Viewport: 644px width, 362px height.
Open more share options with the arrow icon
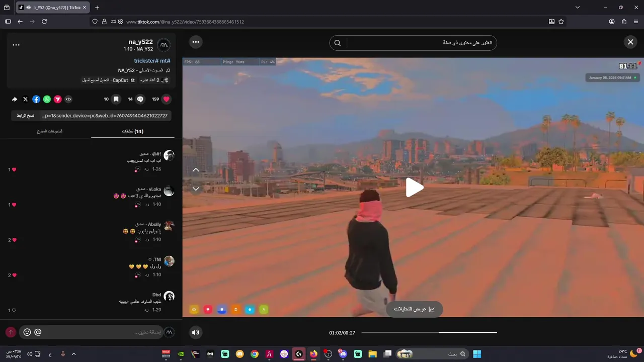click(x=15, y=100)
